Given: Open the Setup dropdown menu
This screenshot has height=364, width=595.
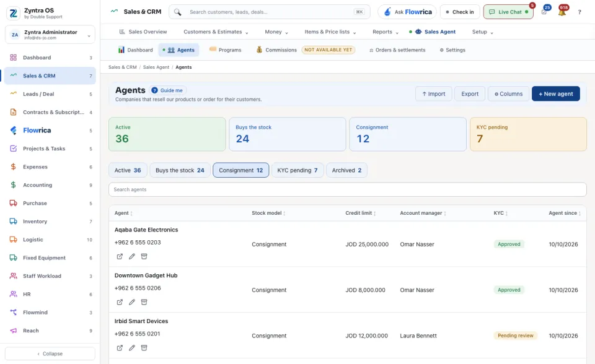Looking at the screenshot, I should click(483, 32).
